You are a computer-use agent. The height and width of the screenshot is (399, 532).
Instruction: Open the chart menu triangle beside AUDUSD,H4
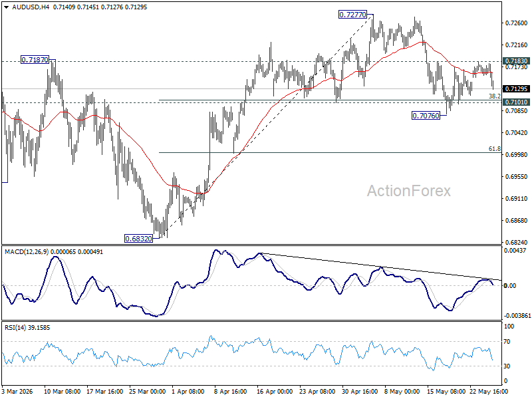(6, 7)
